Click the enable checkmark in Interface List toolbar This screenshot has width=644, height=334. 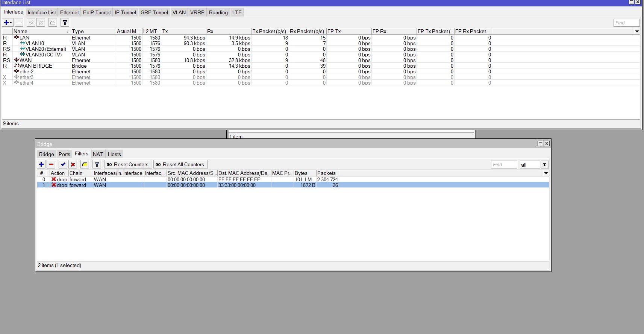31,23
